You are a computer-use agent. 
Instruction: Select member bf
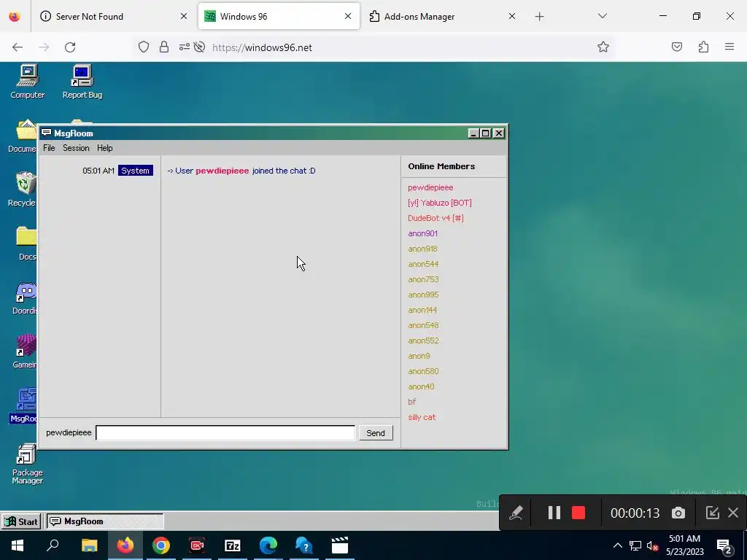coord(412,402)
